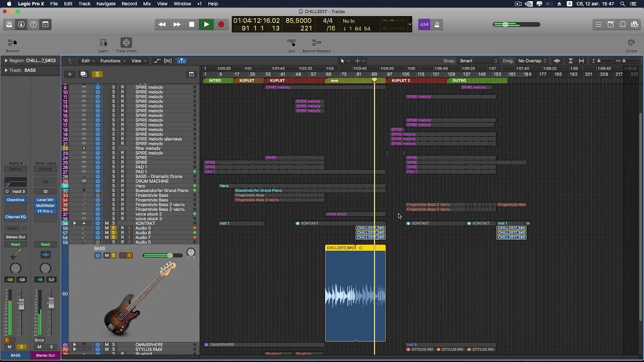Open the Media Browser button

point(635,24)
